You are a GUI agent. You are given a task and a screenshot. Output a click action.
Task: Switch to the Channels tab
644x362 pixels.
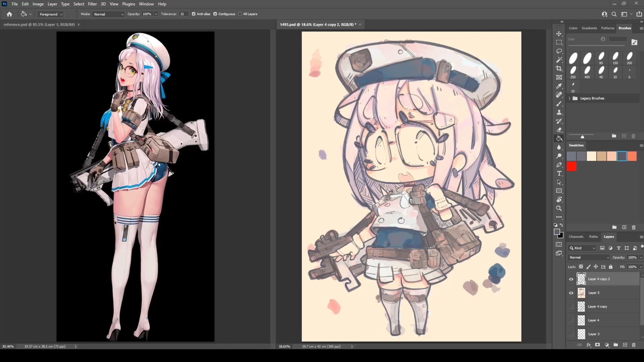576,237
